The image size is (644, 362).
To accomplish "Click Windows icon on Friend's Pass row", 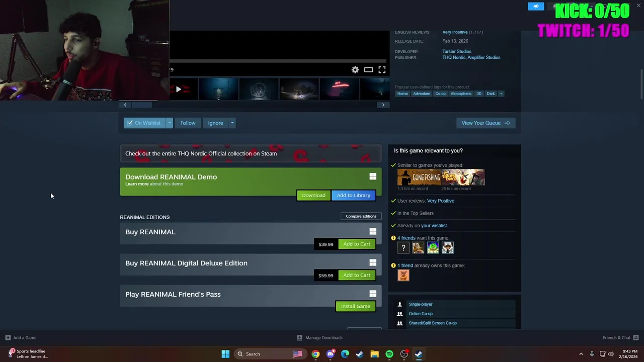I will [x=373, y=294].
